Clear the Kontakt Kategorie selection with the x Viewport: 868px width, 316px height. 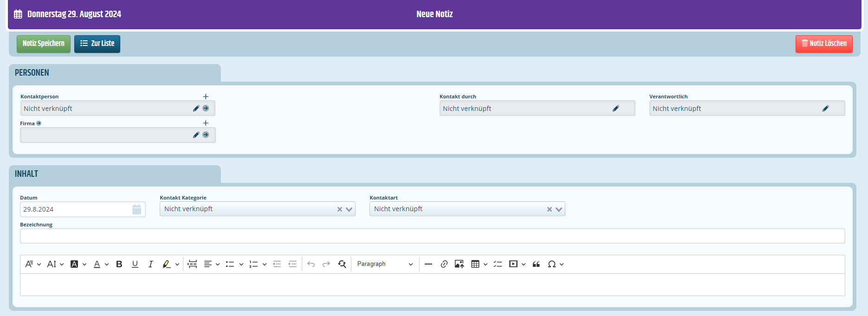(x=340, y=209)
